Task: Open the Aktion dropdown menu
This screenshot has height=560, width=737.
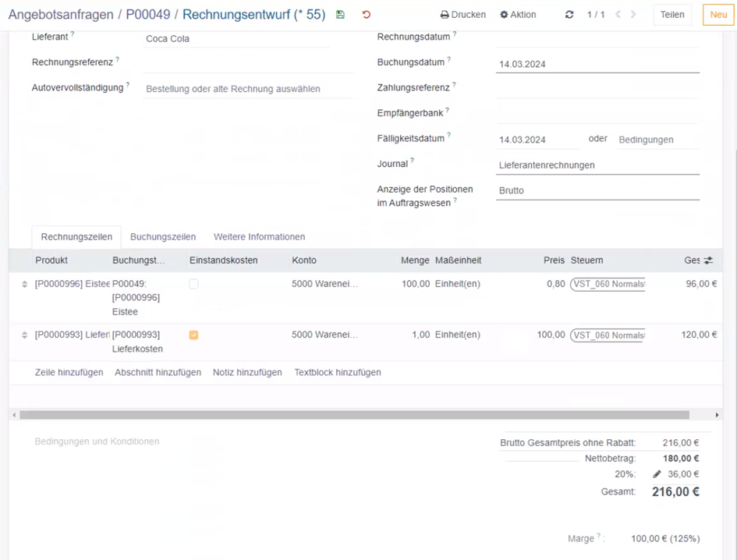Action: 518,15
